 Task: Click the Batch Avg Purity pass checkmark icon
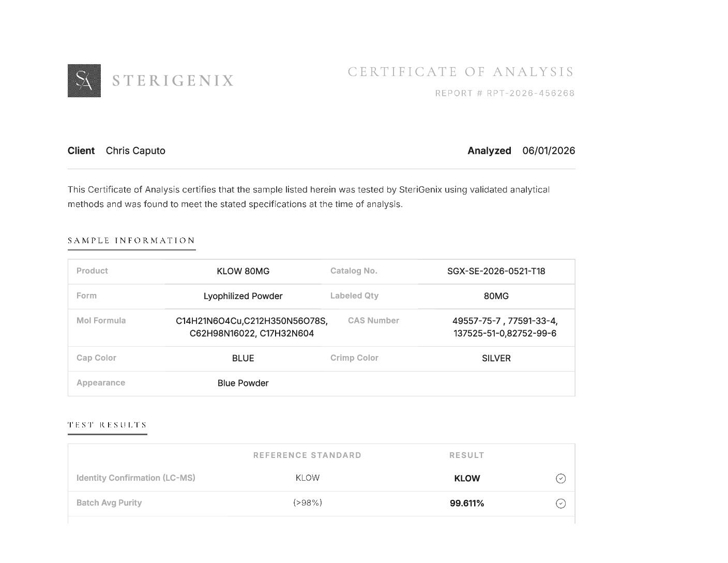[560, 503]
